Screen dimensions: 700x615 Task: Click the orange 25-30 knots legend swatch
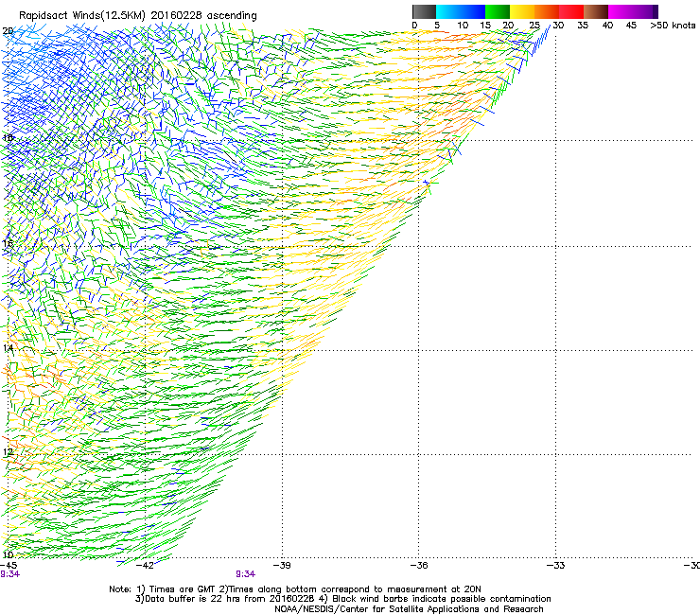pos(547,11)
